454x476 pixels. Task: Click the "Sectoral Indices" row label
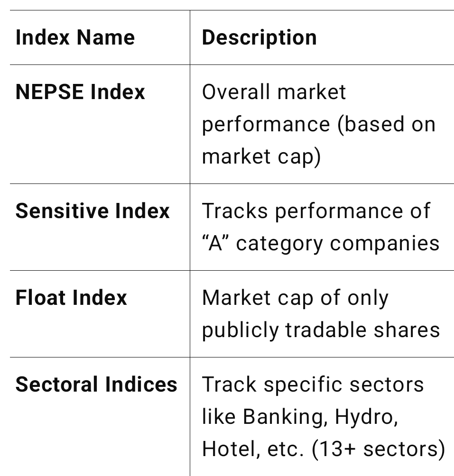coord(96,384)
